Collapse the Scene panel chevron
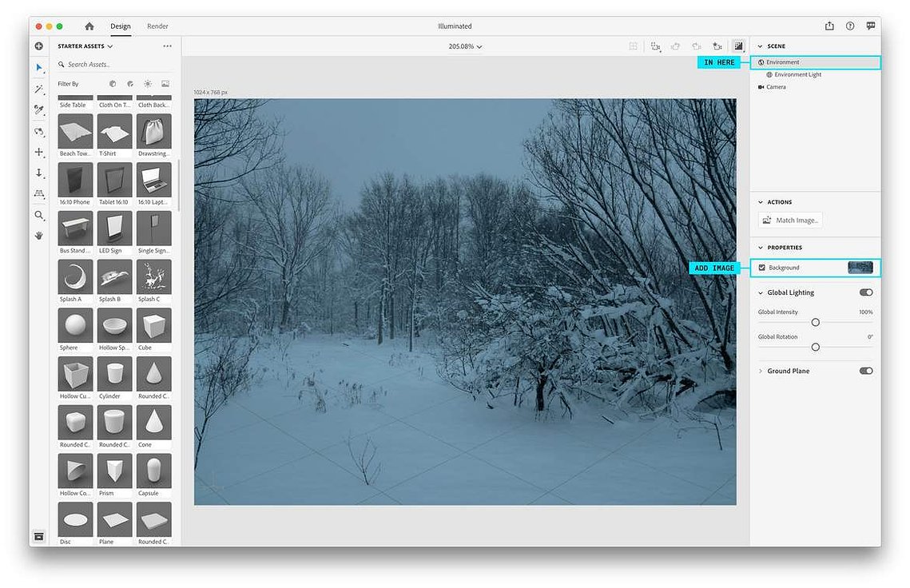The height and width of the screenshot is (588, 910). 761,46
